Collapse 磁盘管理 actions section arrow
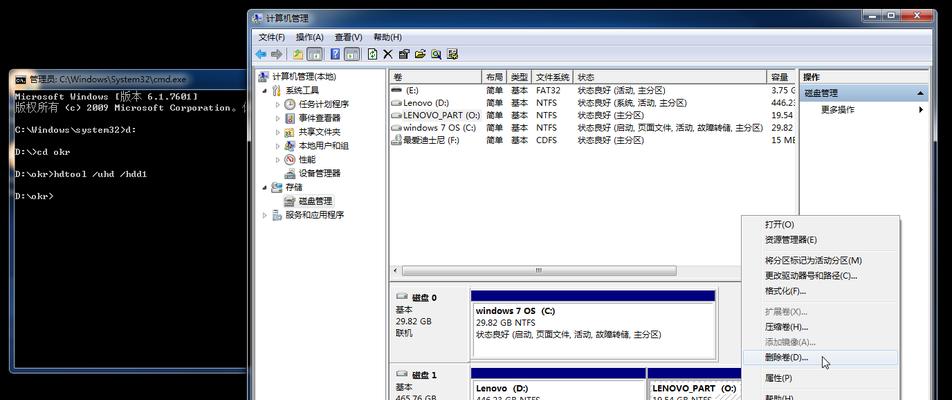This screenshot has height=400, width=952. 920,93
